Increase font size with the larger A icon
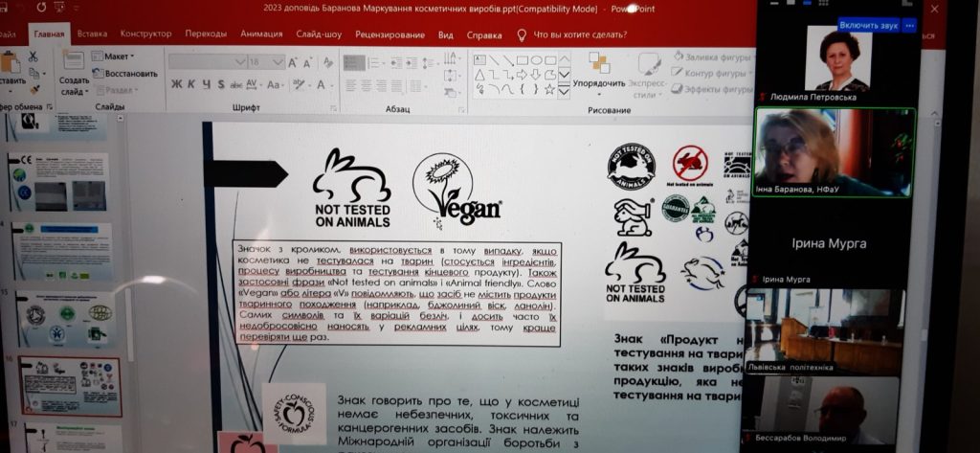980x453 pixels. pos(293,62)
